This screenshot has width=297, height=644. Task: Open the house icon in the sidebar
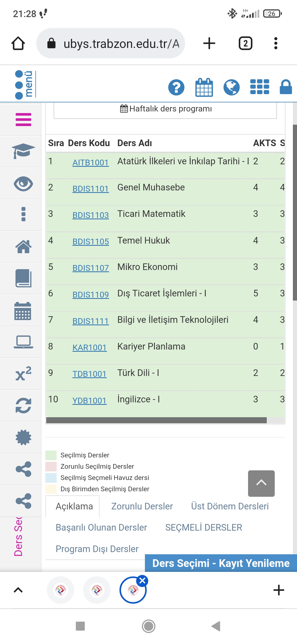[x=23, y=247]
